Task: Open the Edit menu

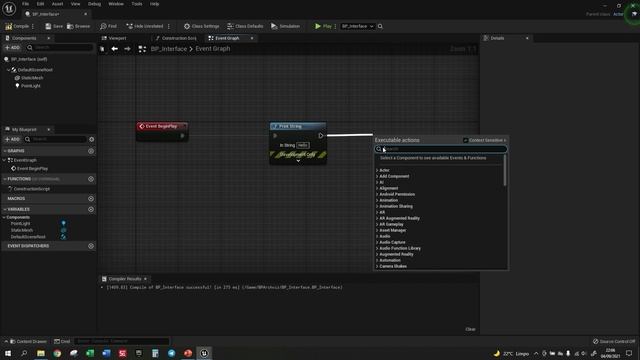Action: pyautogui.click(x=40, y=4)
